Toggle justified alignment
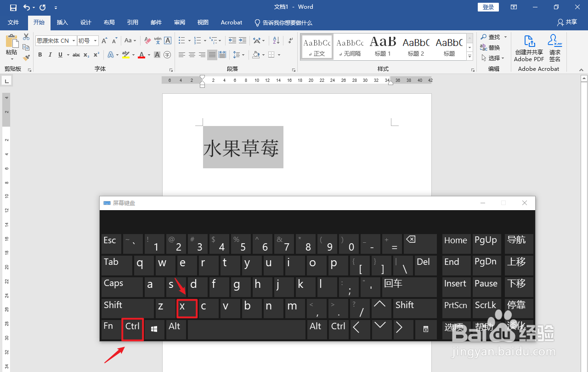The image size is (588, 372). [212, 55]
